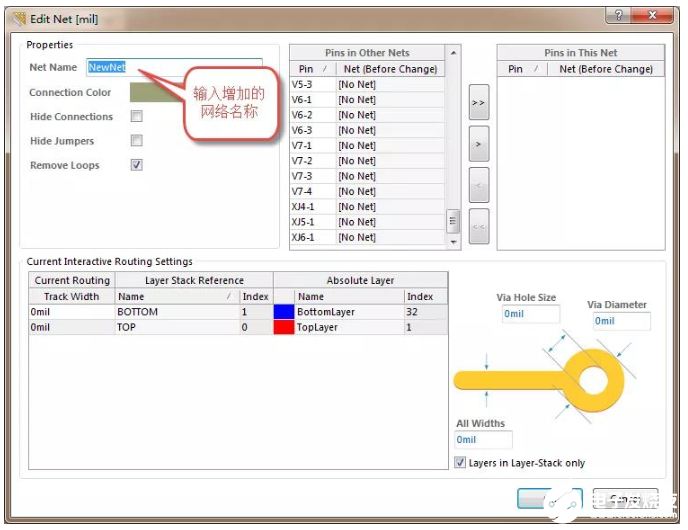Click the Via Diameter field

621,321
